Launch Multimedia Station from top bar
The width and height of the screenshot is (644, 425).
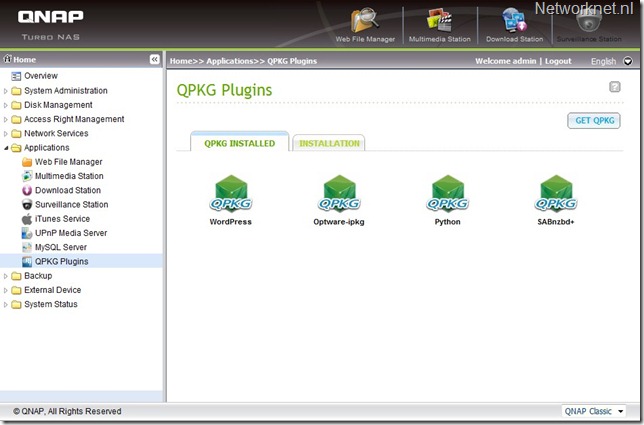coord(439,25)
